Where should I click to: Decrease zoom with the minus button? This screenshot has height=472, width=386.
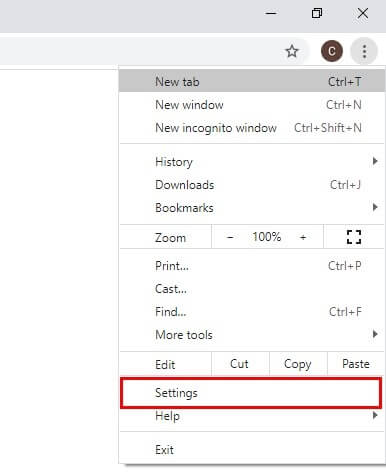click(x=230, y=237)
